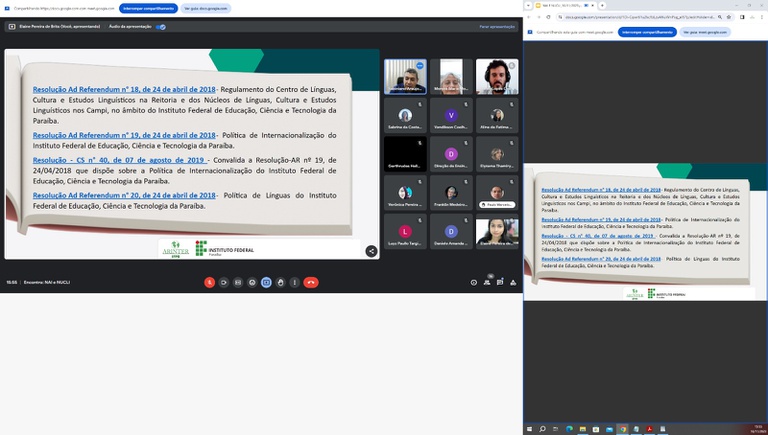This screenshot has width=768, height=435.
Task: Unmute the microphone in Meet toolbar
Action: coord(209,283)
